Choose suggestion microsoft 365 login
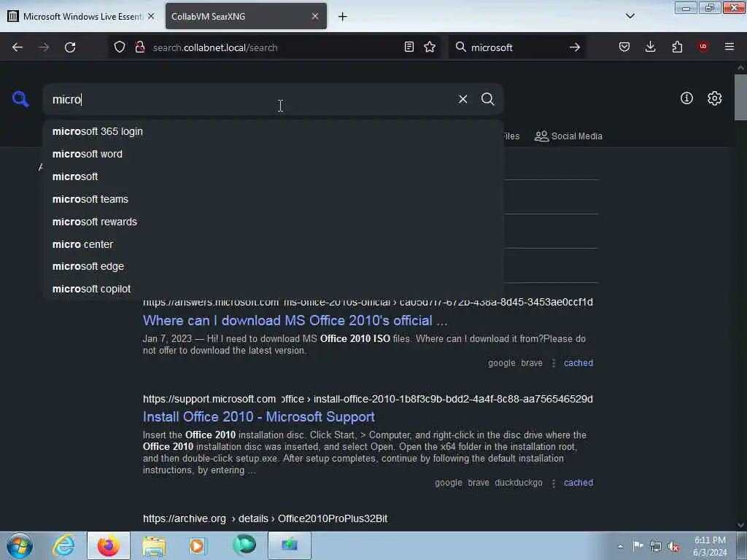 click(x=273, y=131)
